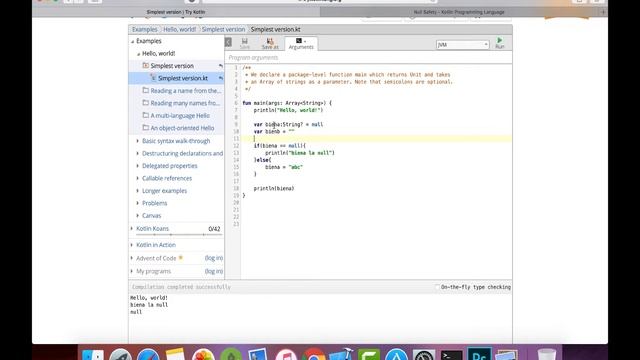Collapse the Hello, world! folder arrow
Screen dimensions: 640x360
point(138,54)
